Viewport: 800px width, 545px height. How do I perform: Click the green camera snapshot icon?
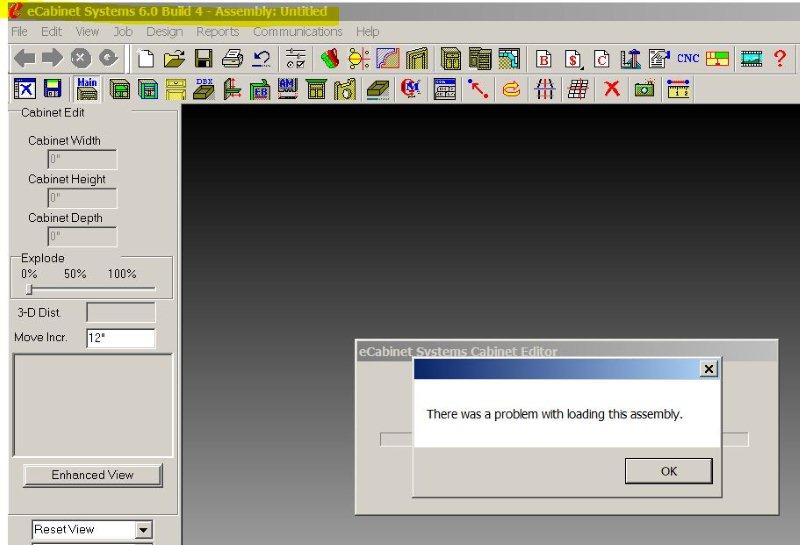pos(644,89)
